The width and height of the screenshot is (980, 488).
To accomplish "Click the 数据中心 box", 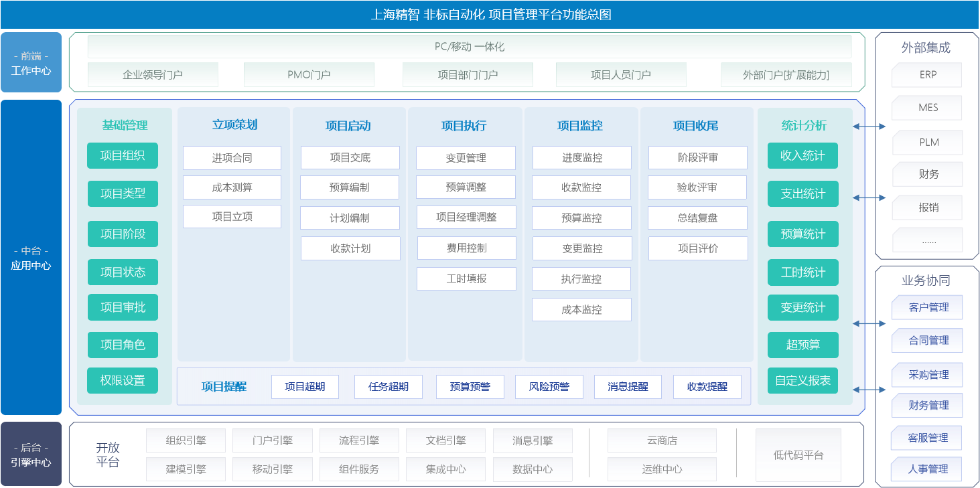I will coord(533,469).
